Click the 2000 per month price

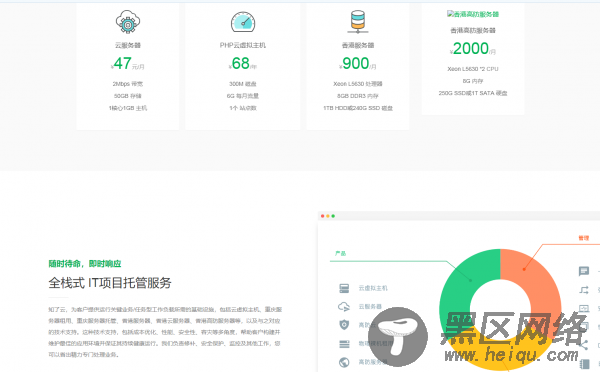coord(473,49)
